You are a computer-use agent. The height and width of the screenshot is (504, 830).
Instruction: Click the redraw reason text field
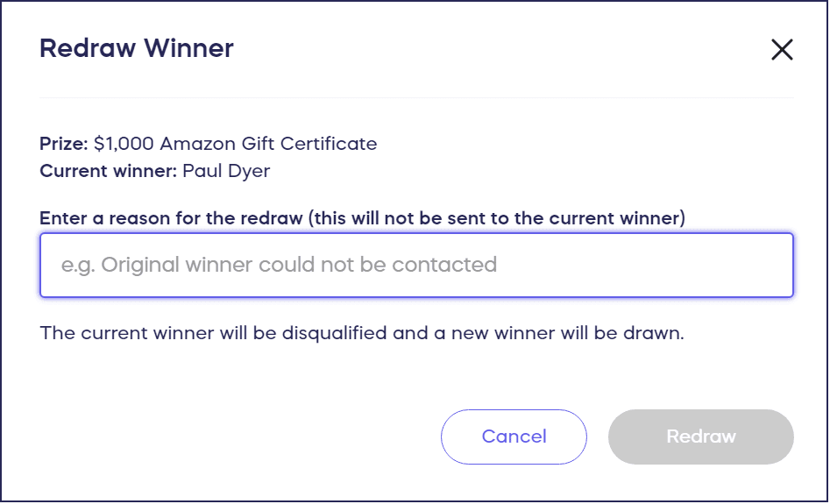coord(416,265)
